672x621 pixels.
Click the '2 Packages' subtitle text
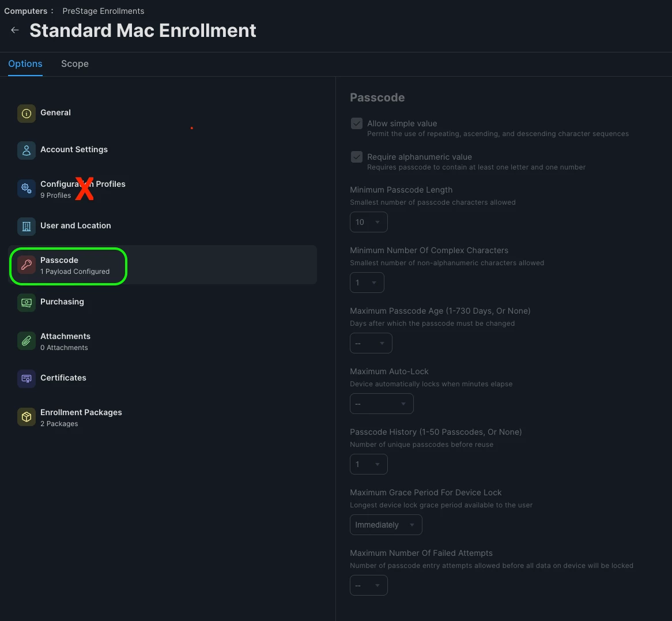pos(59,424)
